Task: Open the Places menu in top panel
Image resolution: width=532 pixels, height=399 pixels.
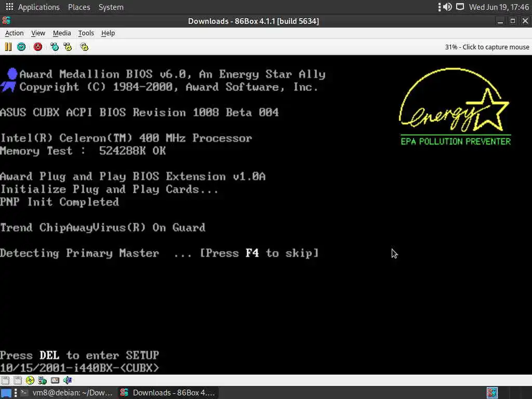Action: pos(79,7)
